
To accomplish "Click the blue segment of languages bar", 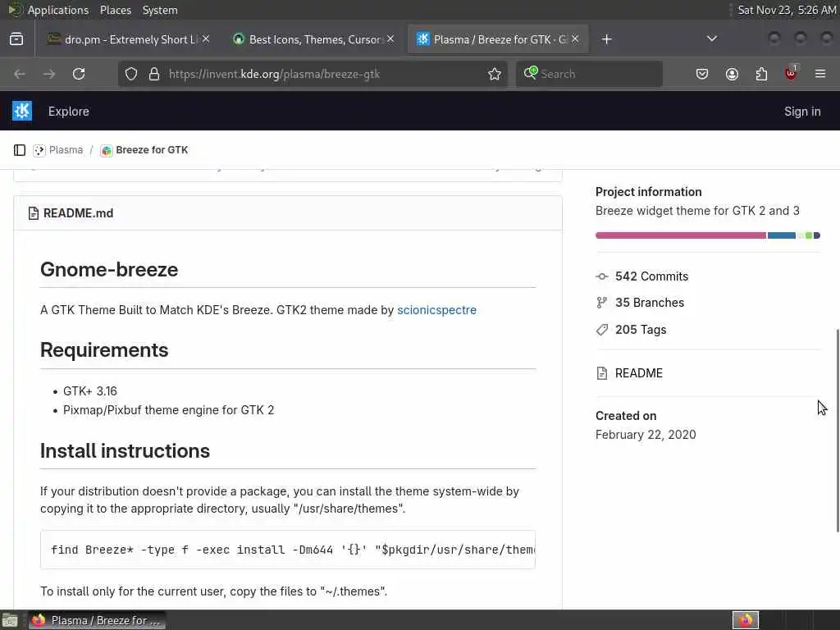I will [782, 235].
